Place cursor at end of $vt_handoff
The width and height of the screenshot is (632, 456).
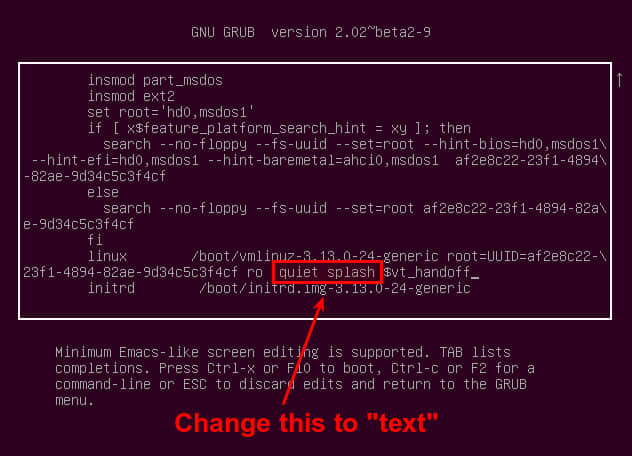(474, 273)
